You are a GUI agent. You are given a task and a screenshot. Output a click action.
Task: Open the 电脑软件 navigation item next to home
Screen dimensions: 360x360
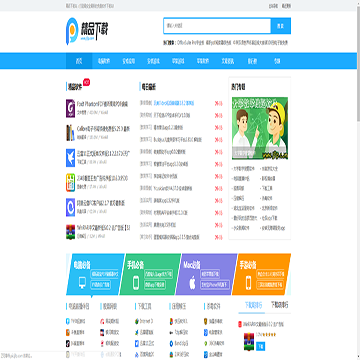point(104,61)
